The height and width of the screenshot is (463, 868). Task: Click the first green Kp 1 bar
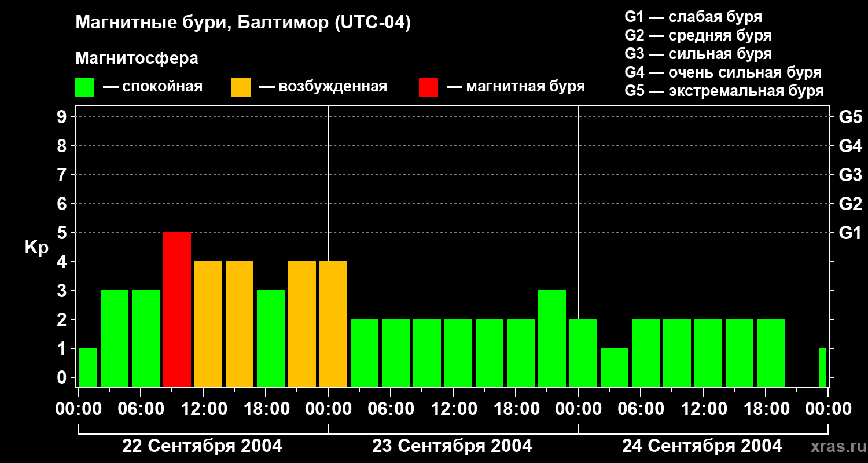pyautogui.click(x=88, y=367)
